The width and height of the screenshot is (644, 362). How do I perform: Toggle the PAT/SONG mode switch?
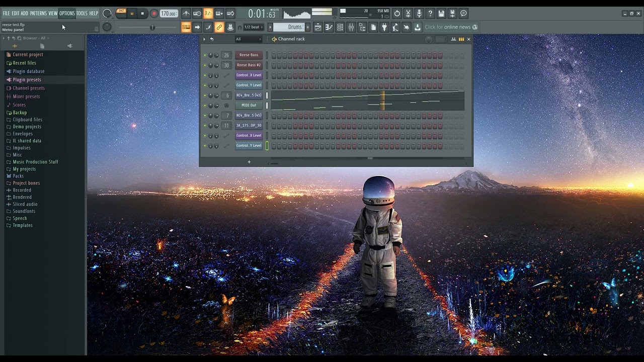(121, 14)
